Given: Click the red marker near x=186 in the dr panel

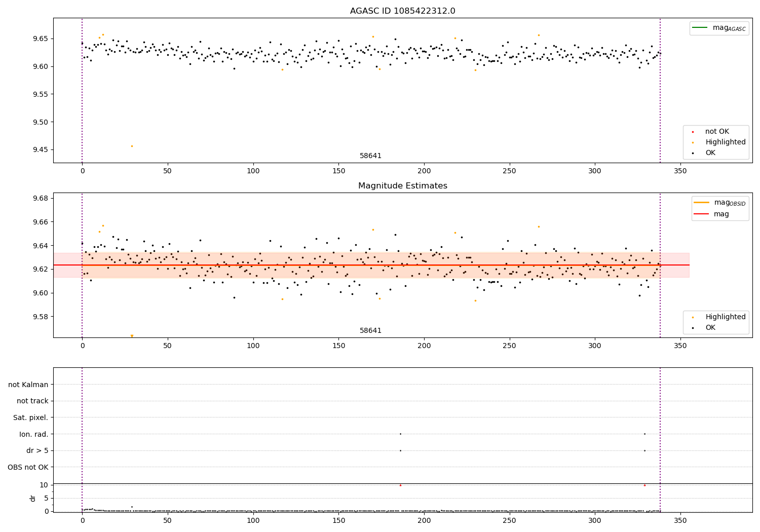Looking at the screenshot, I should (400, 485).
